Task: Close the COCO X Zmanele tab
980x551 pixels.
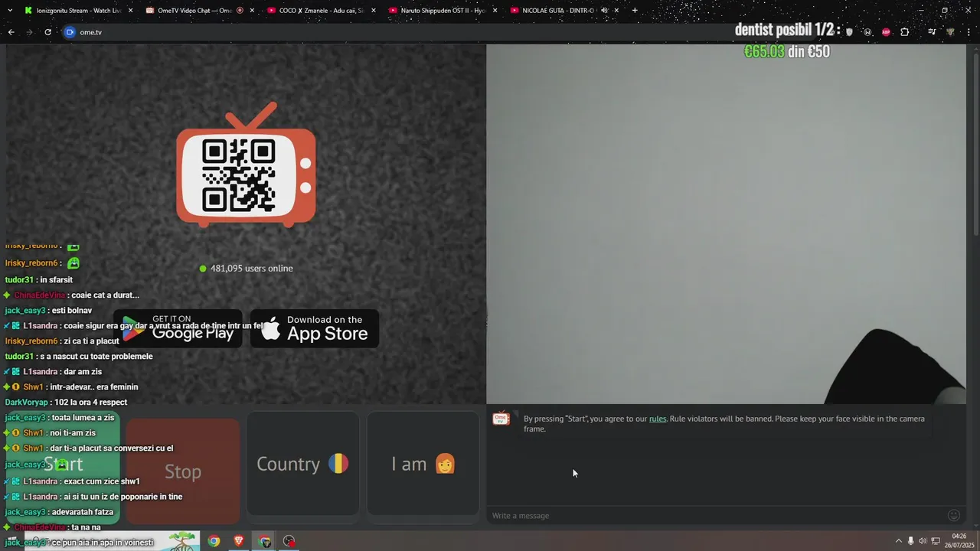Action: [373, 11]
